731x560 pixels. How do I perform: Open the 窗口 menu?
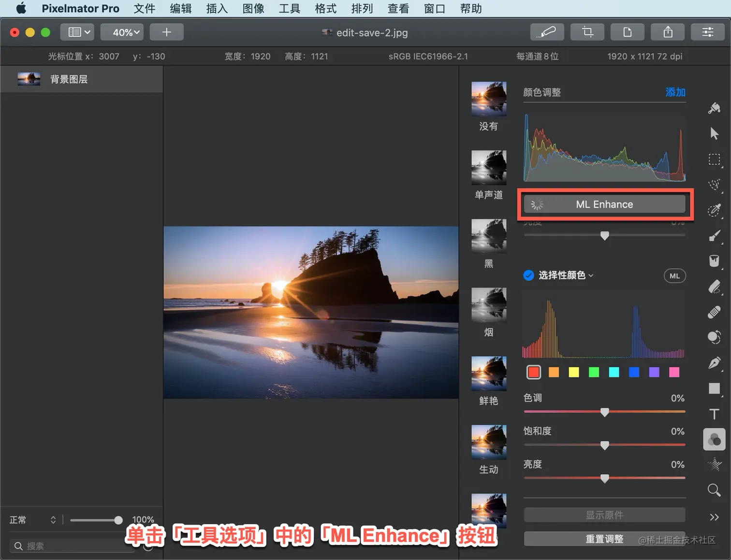pos(435,8)
